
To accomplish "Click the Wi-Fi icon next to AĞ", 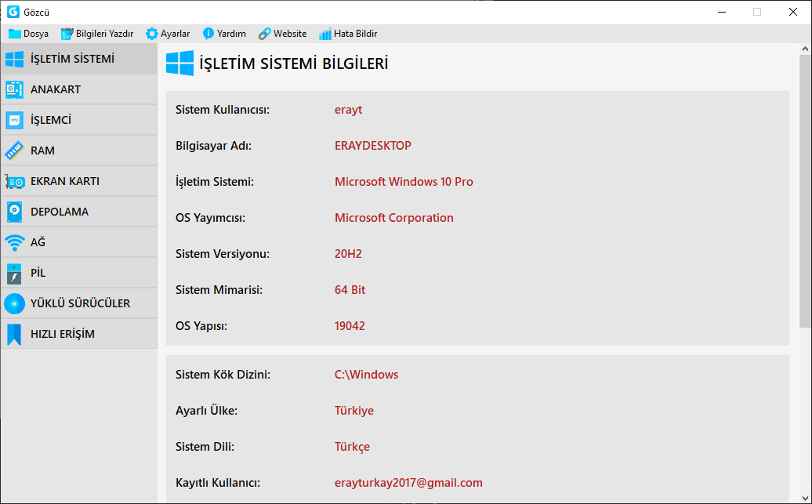I will [x=14, y=242].
